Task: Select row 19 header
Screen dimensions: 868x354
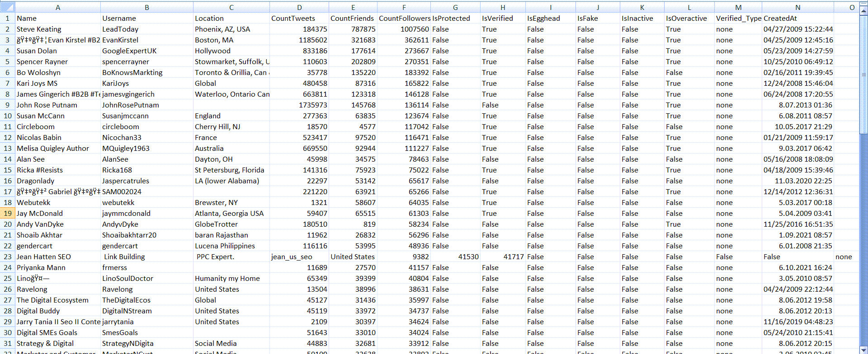Action: coord(8,214)
